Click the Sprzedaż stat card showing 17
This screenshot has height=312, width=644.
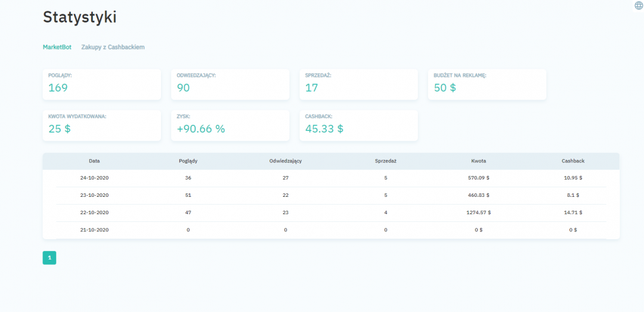point(358,84)
